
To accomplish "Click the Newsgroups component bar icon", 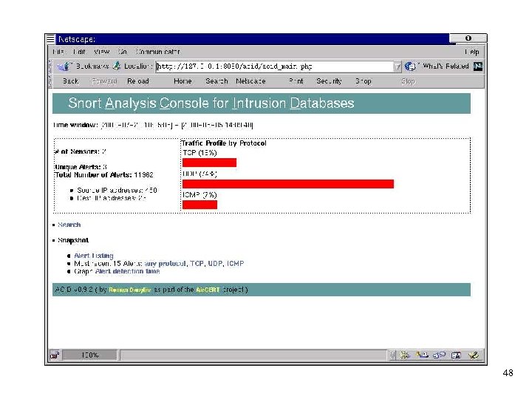I will (439, 355).
